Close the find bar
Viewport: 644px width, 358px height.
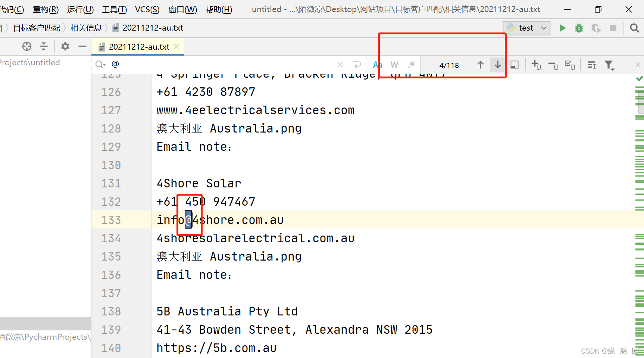638,65
